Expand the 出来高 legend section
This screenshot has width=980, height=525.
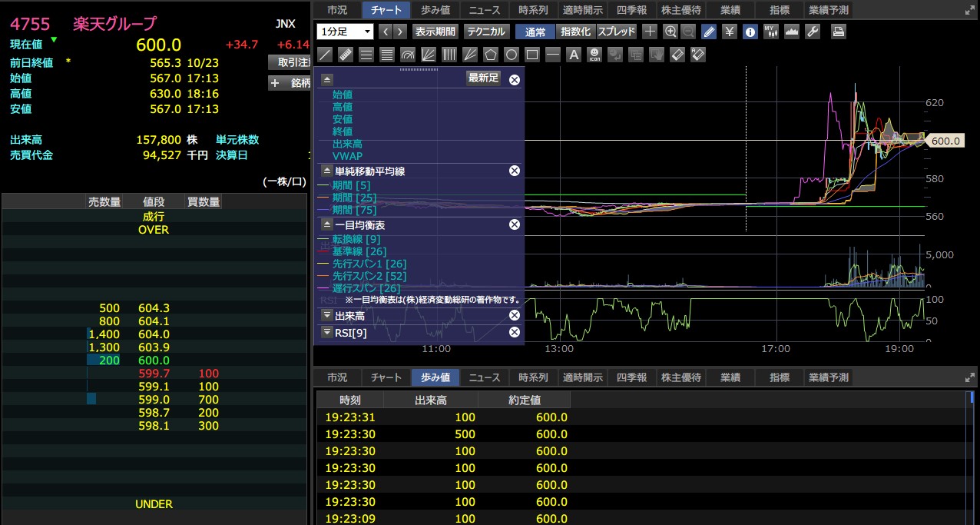pyautogui.click(x=326, y=315)
